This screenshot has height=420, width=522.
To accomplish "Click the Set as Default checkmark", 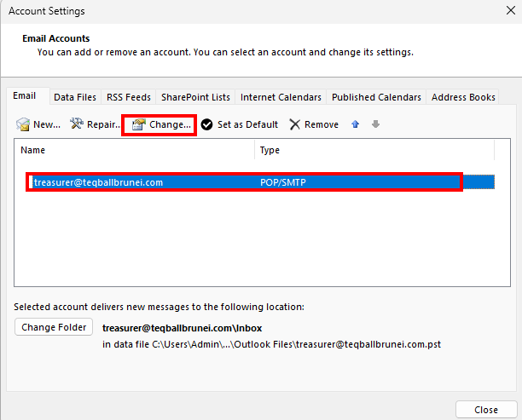I will 207,124.
